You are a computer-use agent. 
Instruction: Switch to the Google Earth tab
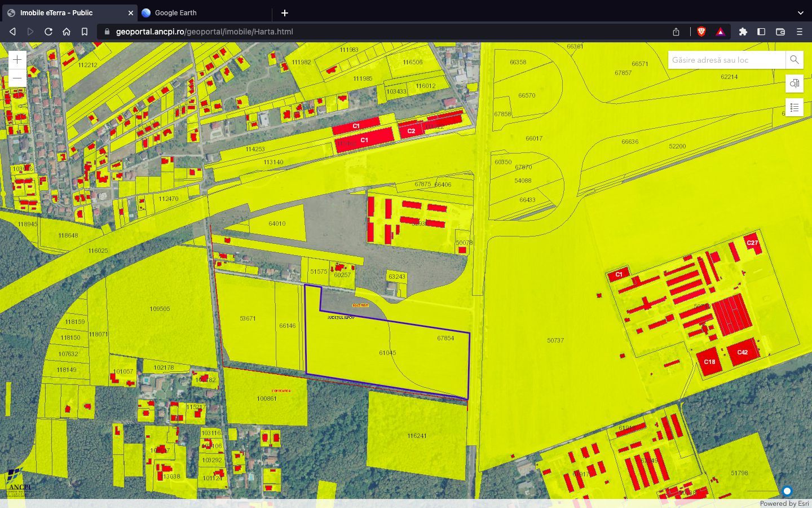tap(175, 12)
